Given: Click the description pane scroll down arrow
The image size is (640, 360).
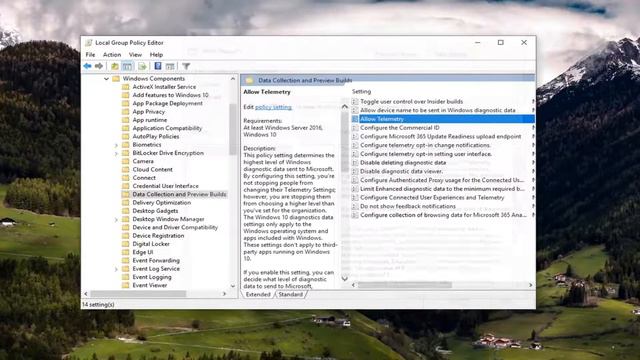Looking at the screenshot, I should click(345, 279).
